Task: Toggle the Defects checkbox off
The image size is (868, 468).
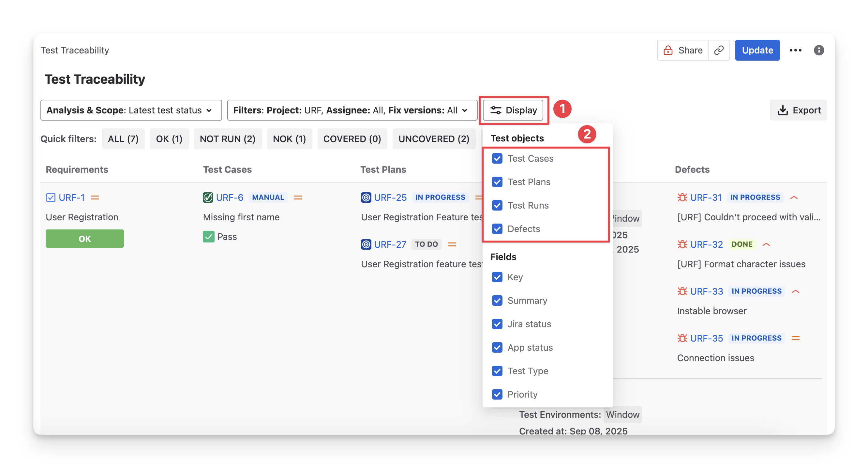Action: [497, 228]
